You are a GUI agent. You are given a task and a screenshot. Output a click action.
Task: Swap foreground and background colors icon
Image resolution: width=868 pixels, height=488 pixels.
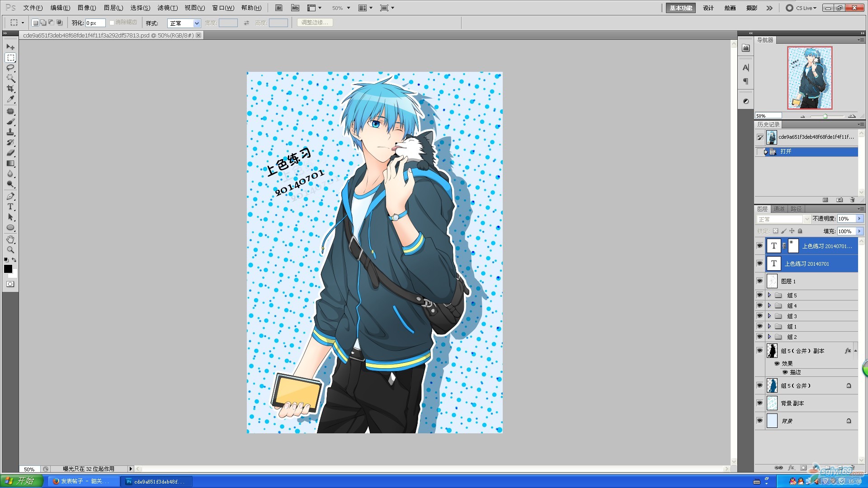pyautogui.click(x=14, y=260)
